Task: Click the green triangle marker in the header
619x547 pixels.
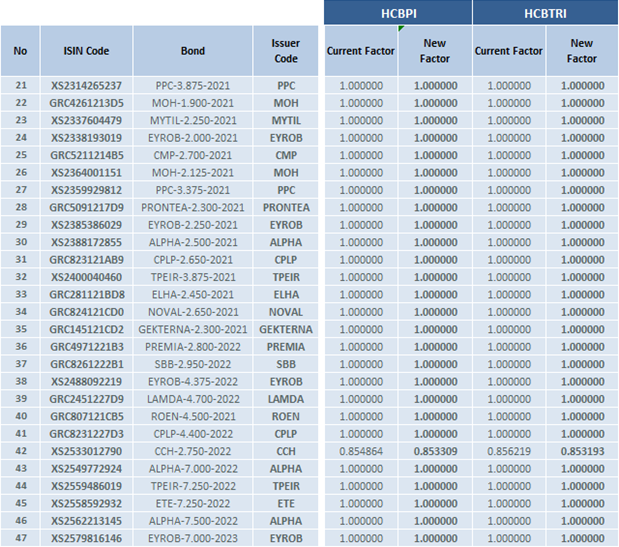Action: tap(401, 29)
